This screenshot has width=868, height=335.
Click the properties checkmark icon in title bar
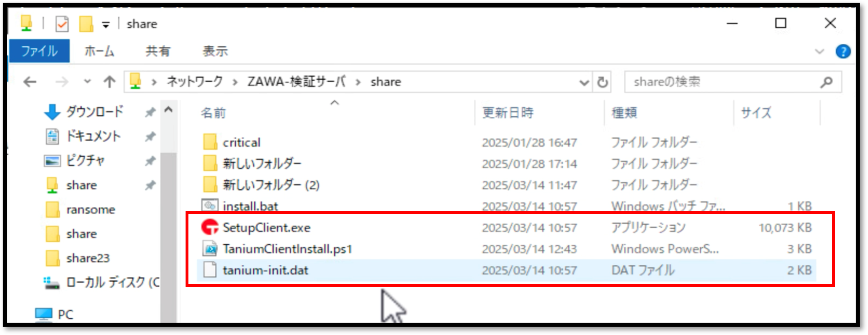62,24
